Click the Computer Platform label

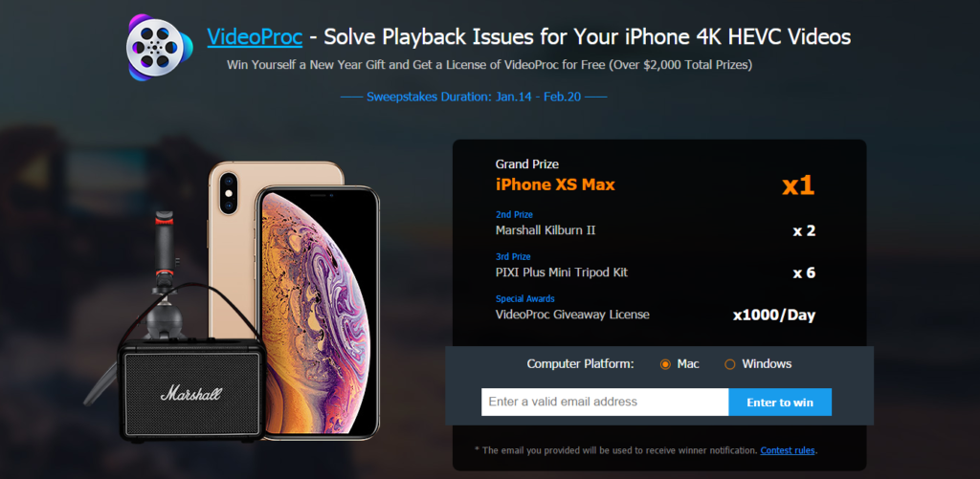(x=580, y=364)
